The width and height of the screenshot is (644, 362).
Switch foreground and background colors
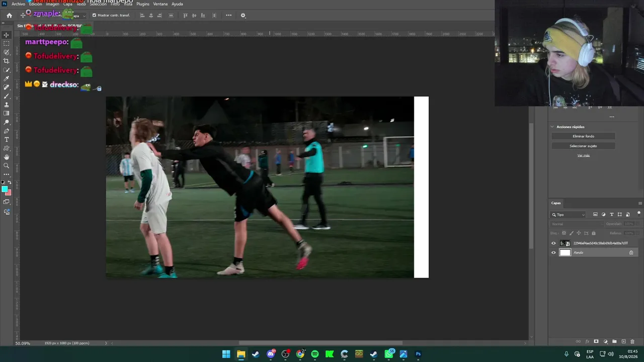point(9,182)
